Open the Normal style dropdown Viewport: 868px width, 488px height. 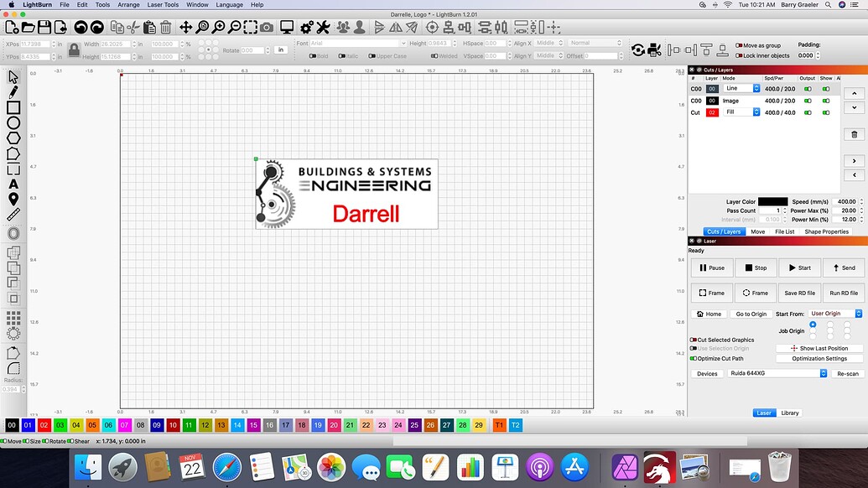click(595, 43)
